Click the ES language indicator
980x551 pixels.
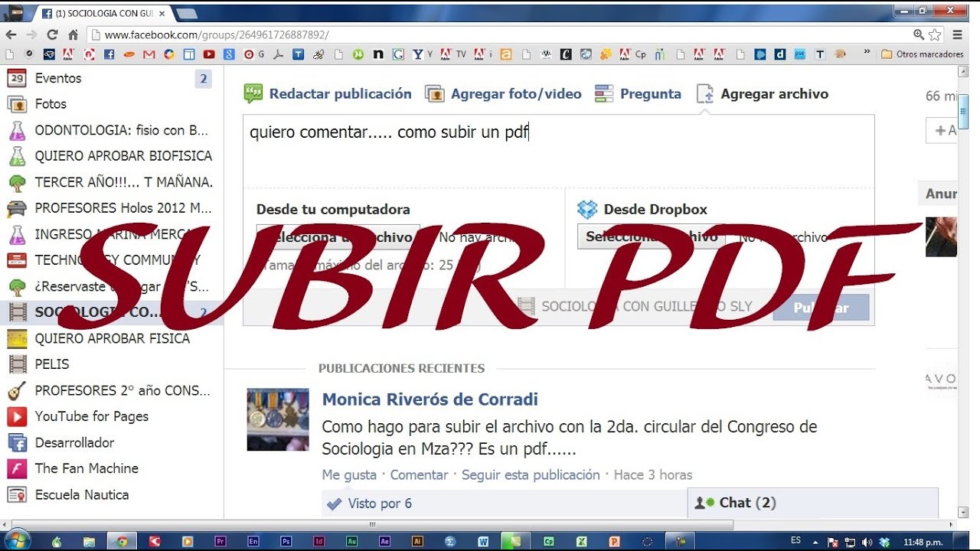[x=796, y=540]
